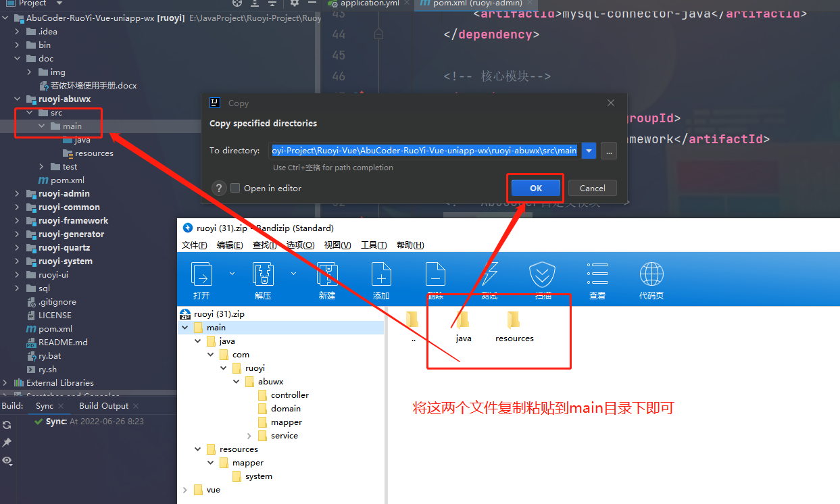Select the Sync tab in Build panel
This screenshot has width=840, height=504.
point(45,406)
